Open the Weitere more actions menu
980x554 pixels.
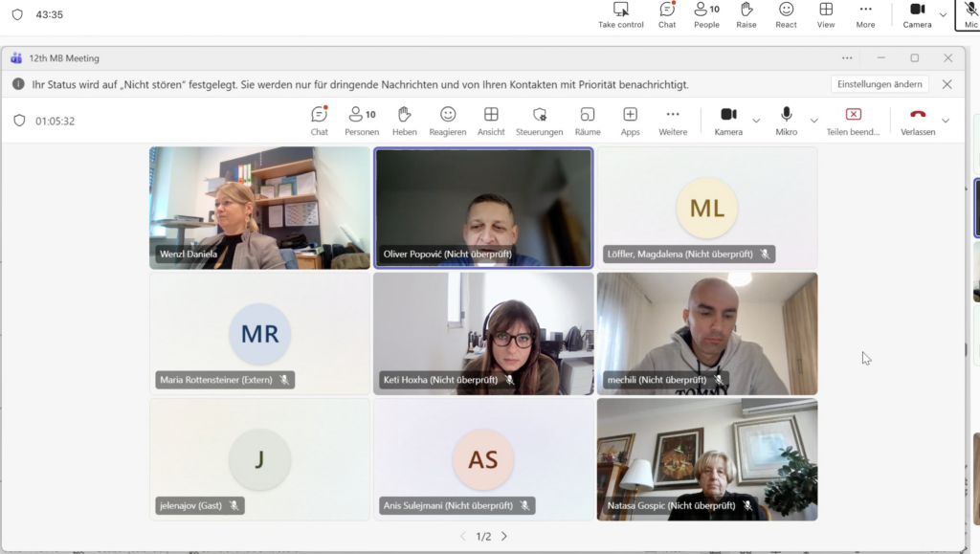pos(673,121)
